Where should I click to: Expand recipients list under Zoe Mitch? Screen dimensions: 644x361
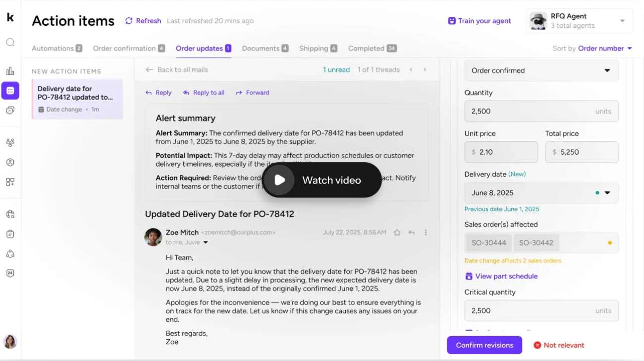tap(206, 242)
